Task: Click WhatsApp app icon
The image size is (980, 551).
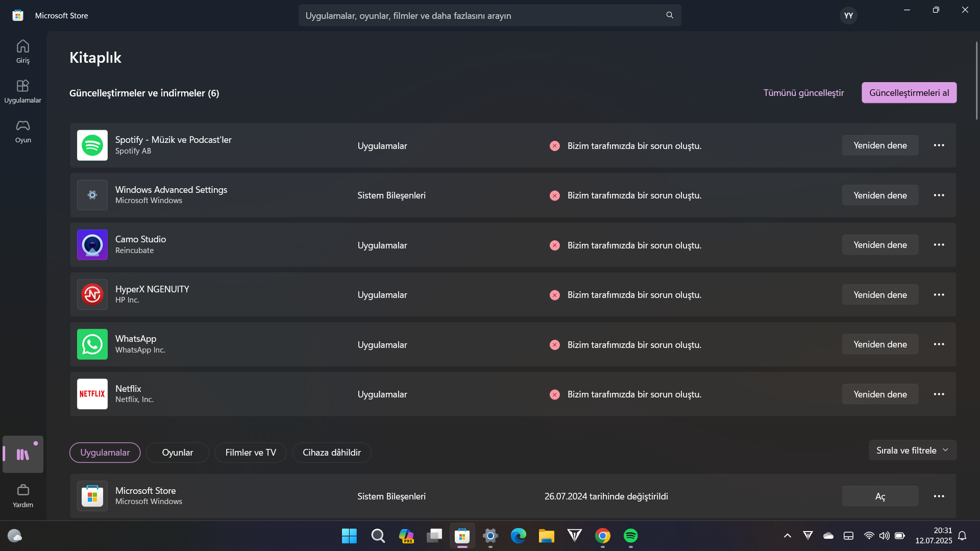Action: (x=92, y=344)
